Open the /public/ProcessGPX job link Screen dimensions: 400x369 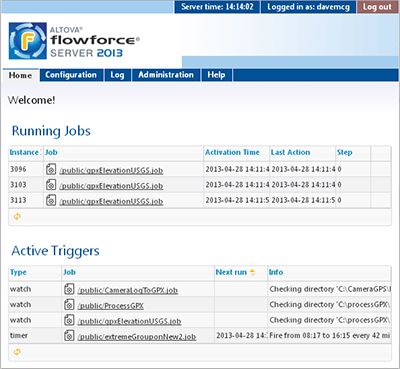[x=110, y=306]
